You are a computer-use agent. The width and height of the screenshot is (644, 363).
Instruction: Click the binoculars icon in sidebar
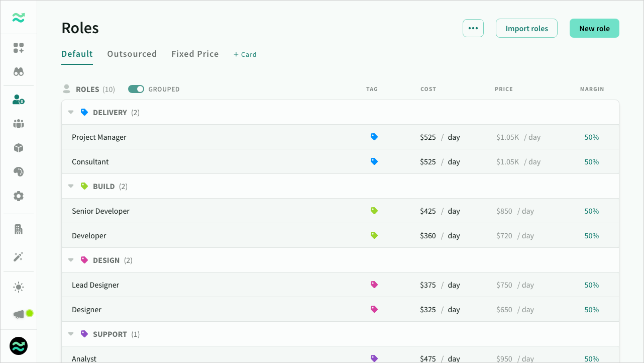(x=19, y=72)
